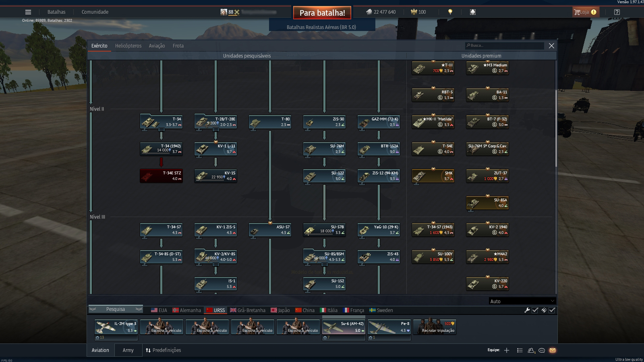Toggle the auto-refill ammunition checkbox
The width and height of the screenshot is (644, 362).
[x=552, y=310]
